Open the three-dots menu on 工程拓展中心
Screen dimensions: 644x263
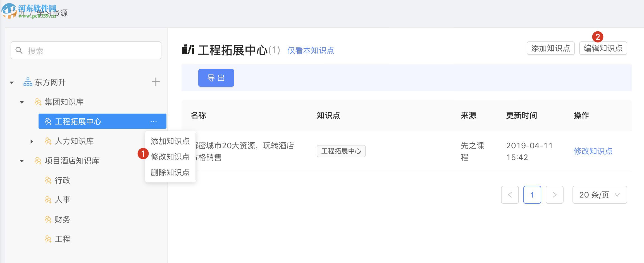pos(154,121)
